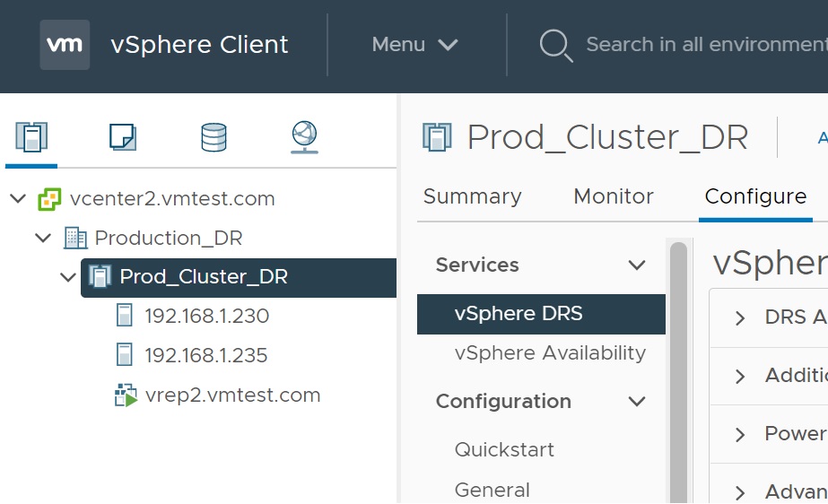Select host 192.168.1.235 in tree
The width and height of the screenshot is (828, 504).
[x=205, y=355]
